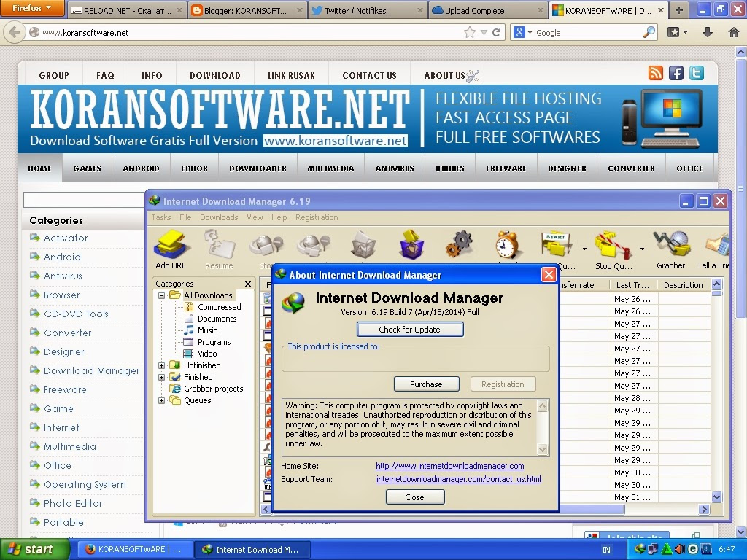Screen dimensions: 747x560
Task: Click the Resume toolbar icon in IDM
Action: 219,250
